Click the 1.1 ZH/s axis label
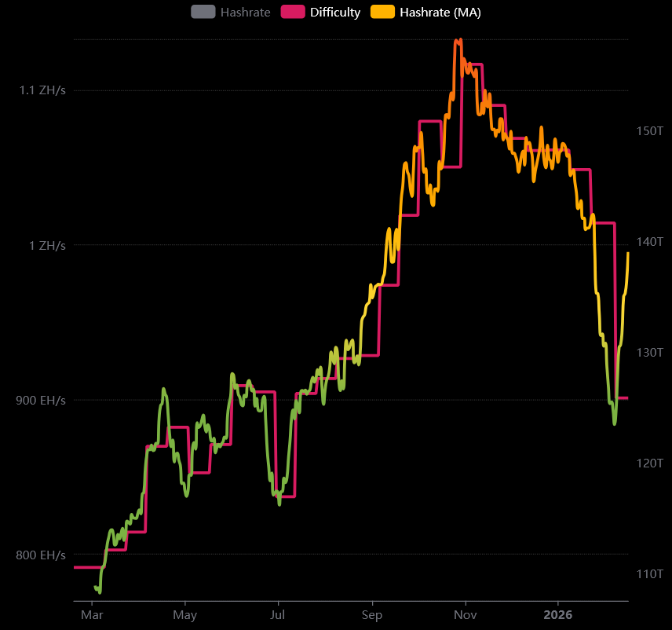 coord(42,90)
